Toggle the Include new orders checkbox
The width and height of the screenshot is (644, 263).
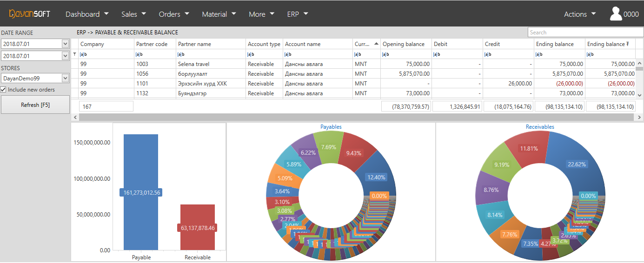3,90
